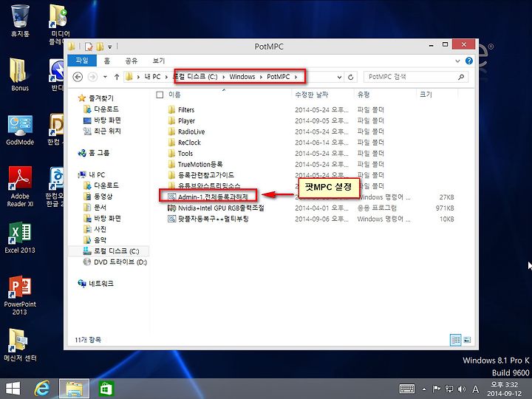The image size is (532, 399).
Task: Open the Action Center flag icon
Action: click(x=437, y=389)
